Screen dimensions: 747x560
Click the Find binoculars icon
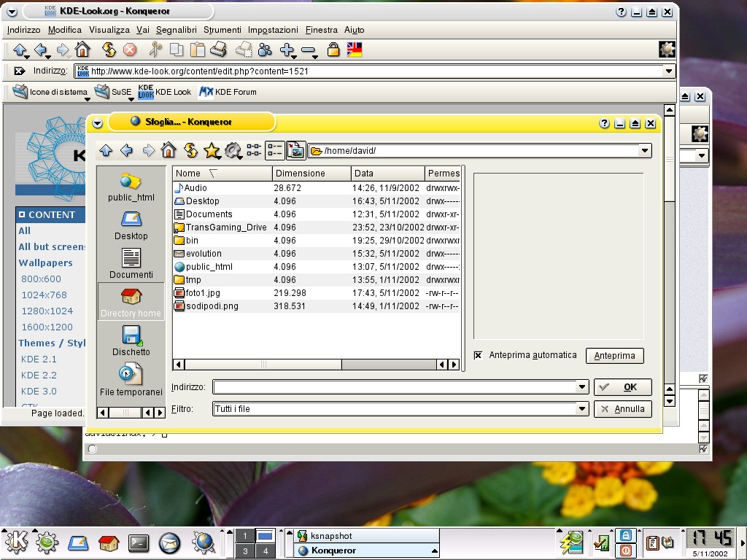[264, 50]
